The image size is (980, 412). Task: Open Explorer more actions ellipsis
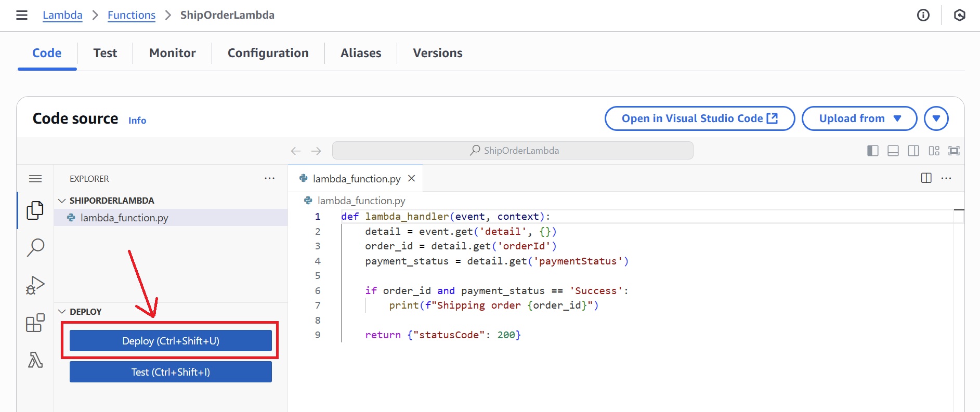(x=269, y=178)
